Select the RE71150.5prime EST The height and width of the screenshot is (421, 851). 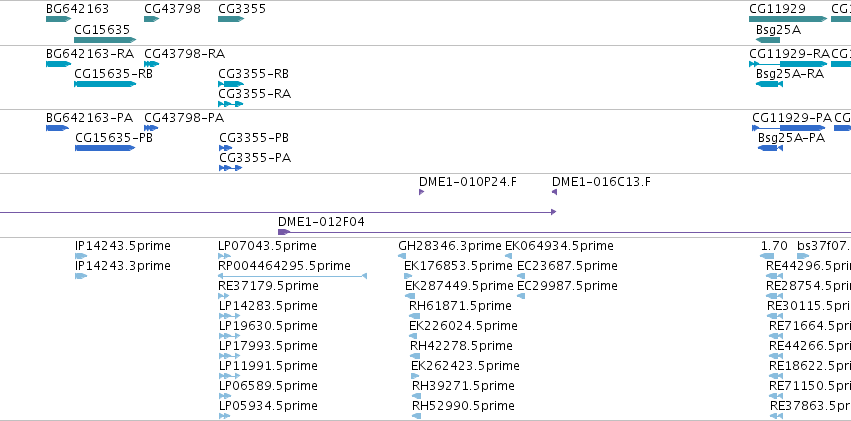pyautogui.click(x=777, y=397)
